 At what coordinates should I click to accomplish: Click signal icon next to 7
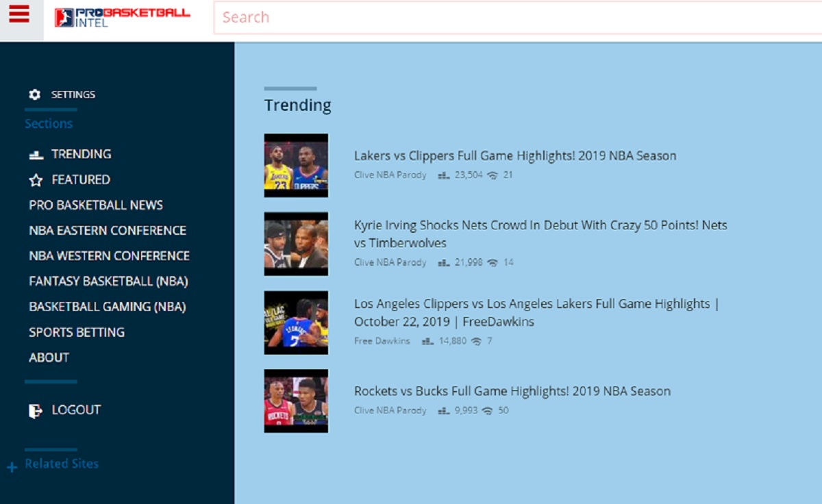(476, 341)
